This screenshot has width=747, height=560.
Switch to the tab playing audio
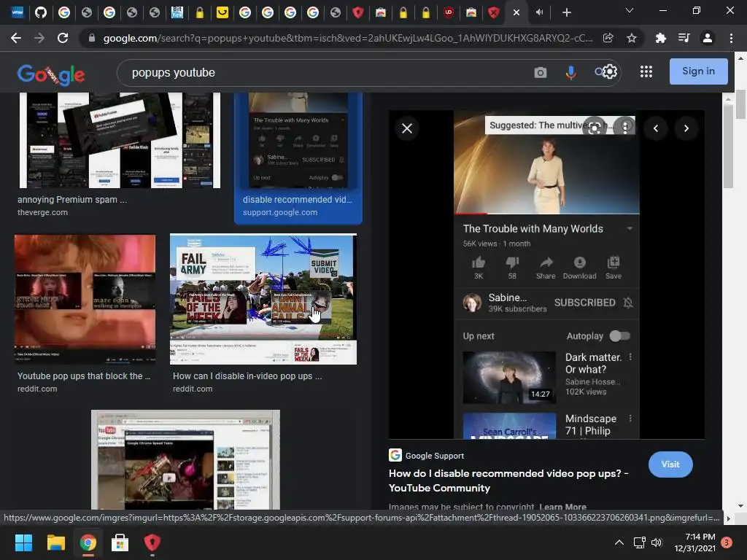pos(539,12)
